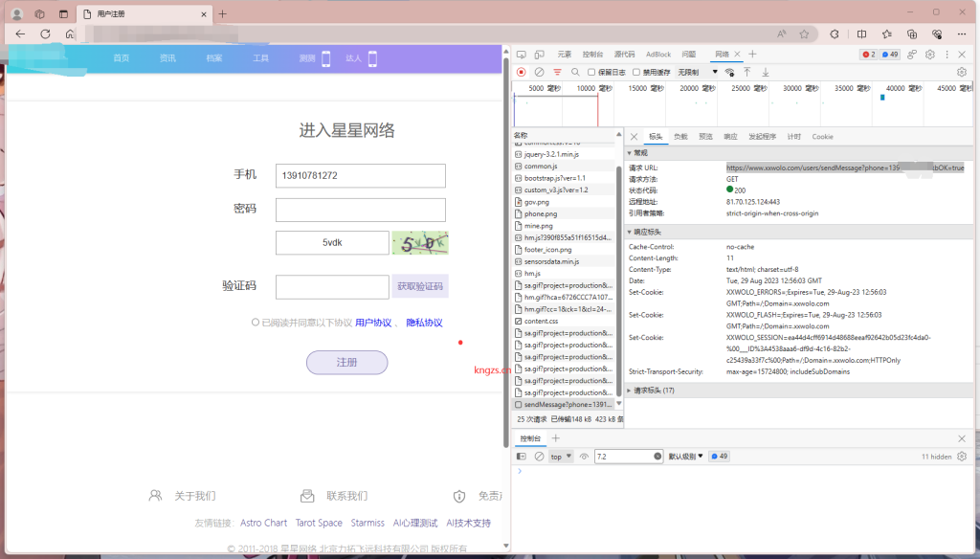The image size is (980, 559).
Task: Open network search magnifier icon
Action: [x=575, y=72]
